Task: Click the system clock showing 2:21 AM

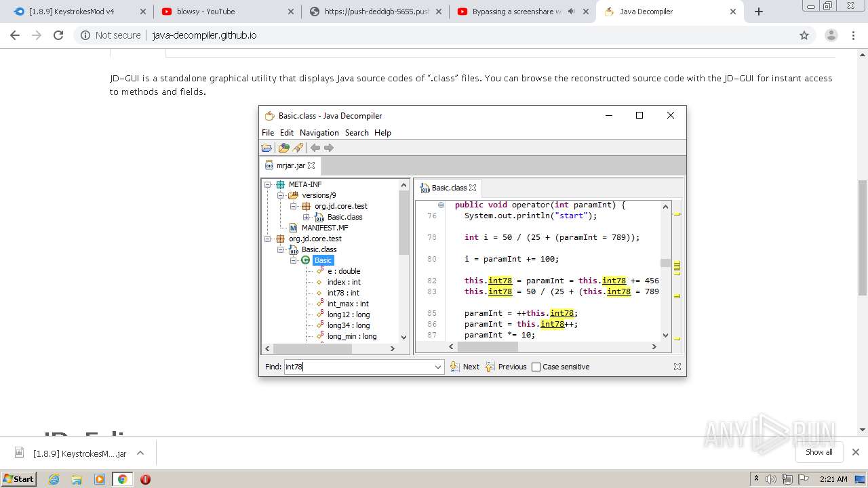Action: tap(833, 479)
